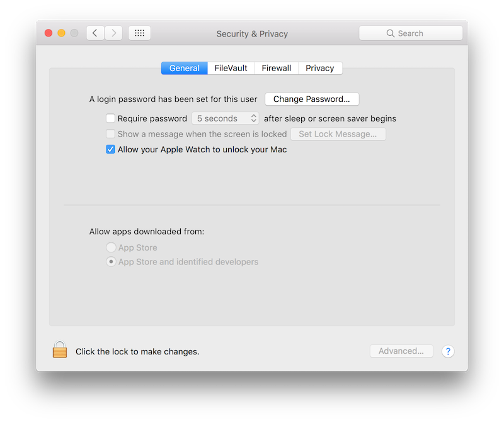Switch to the FileVault tab

tap(231, 68)
